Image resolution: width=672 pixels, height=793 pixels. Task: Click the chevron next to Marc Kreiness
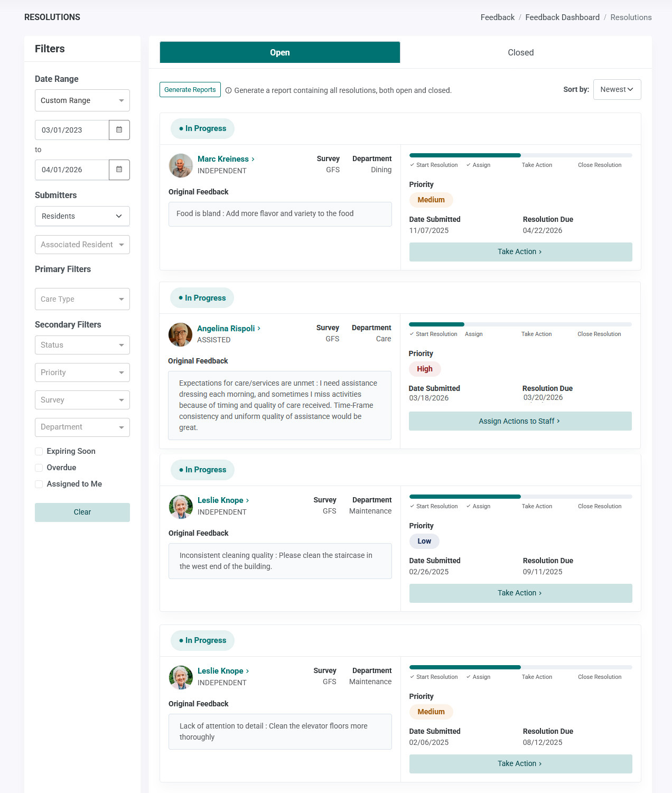click(253, 159)
